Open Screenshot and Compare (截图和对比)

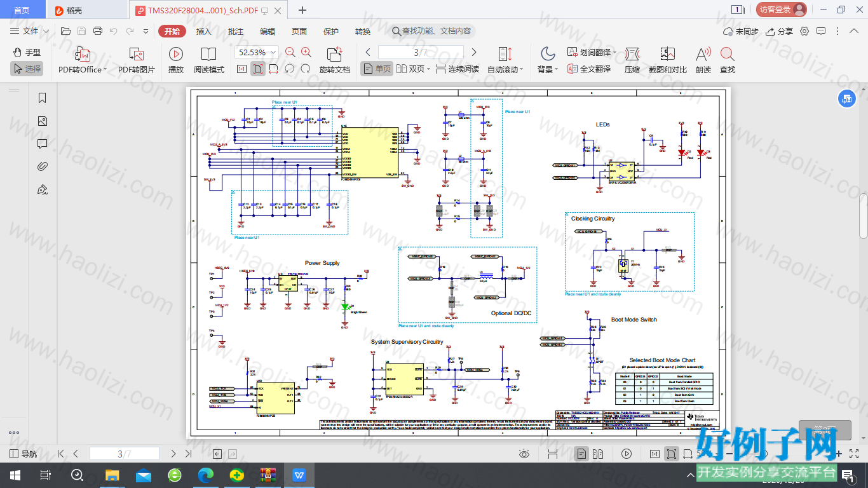[x=667, y=60]
